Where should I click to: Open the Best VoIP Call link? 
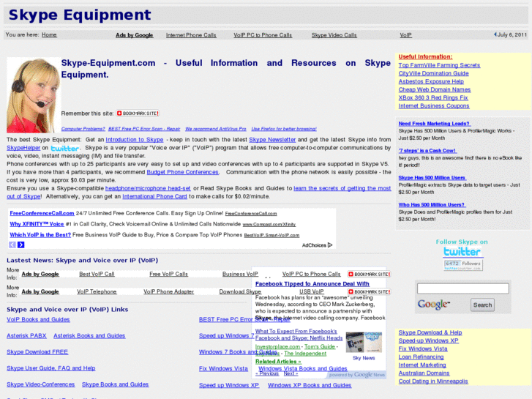(97, 274)
